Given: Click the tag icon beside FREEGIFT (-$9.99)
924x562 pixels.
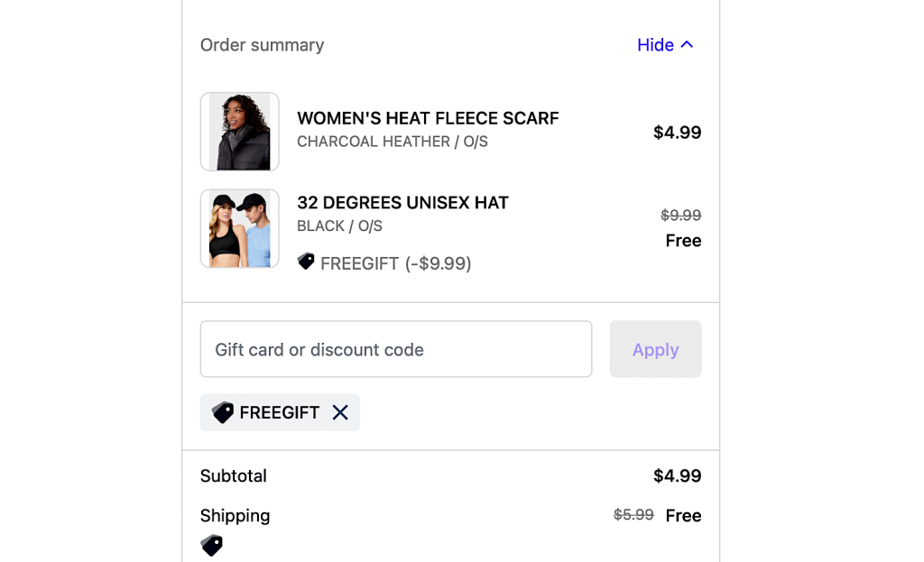Looking at the screenshot, I should (x=306, y=262).
